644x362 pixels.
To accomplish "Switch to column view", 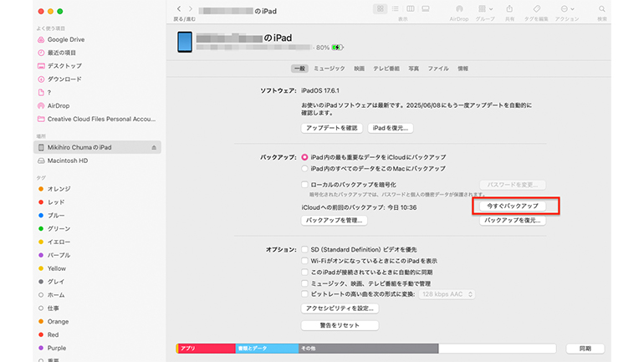I will tap(411, 8).
